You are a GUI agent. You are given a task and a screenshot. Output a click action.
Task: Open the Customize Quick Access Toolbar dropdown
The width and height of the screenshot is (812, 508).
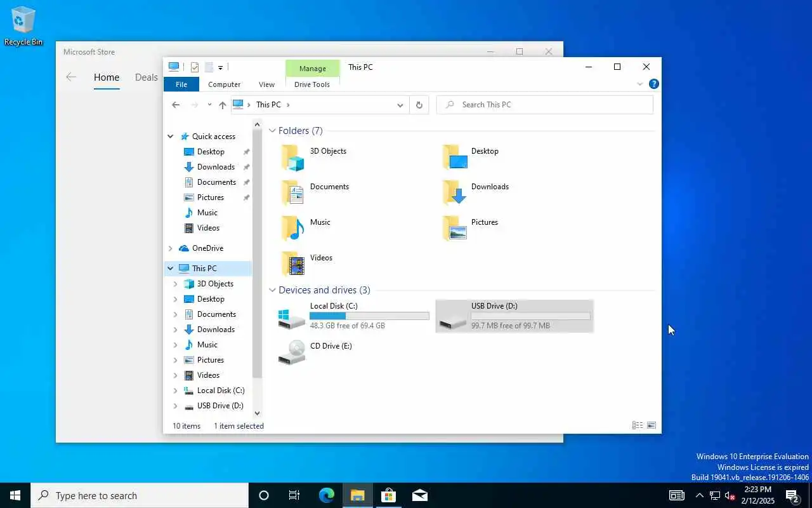pyautogui.click(x=221, y=67)
